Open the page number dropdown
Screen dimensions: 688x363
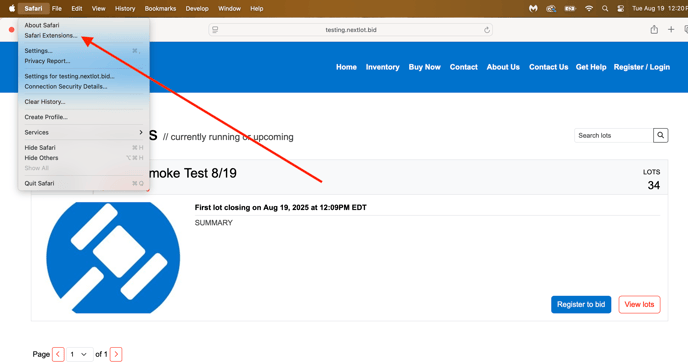(x=79, y=354)
